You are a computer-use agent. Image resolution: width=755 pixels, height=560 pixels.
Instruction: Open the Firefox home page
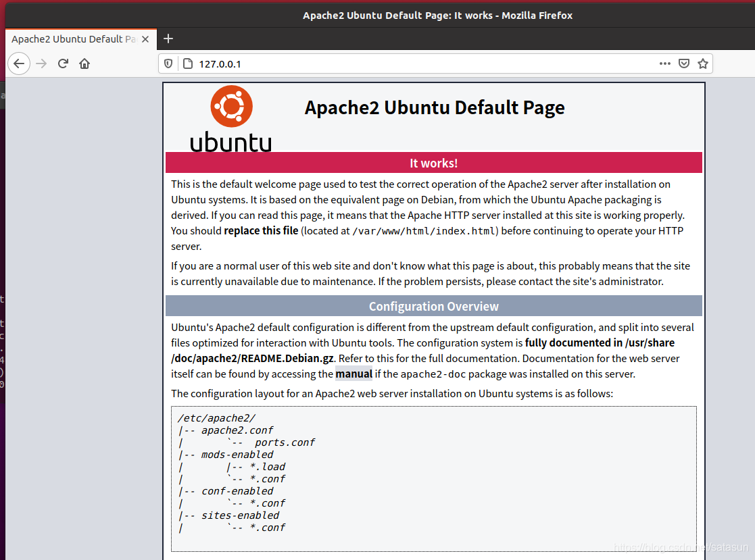click(84, 63)
